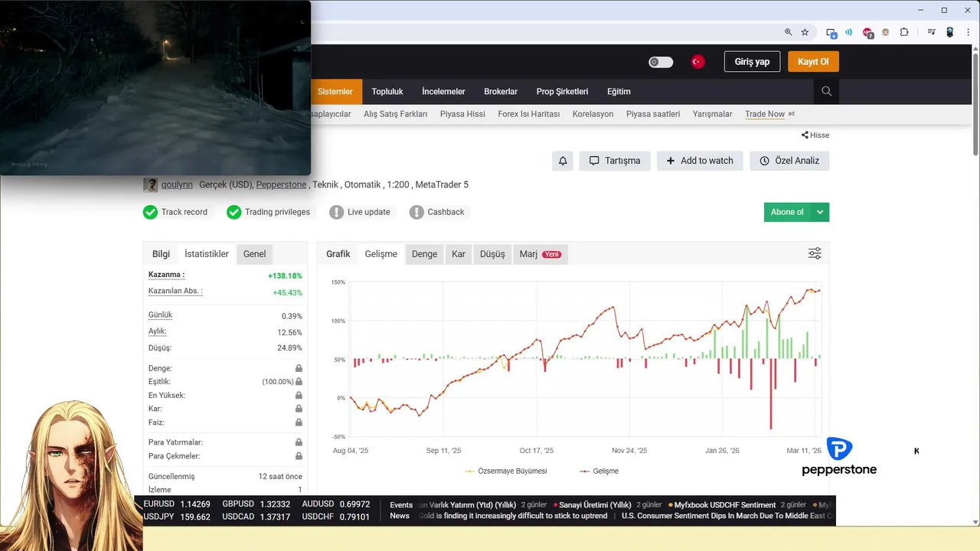Image resolution: width=980 pixels, height=551 pixels.
Task: Select the Gelişme chart tab
Action: coord(381,254)
